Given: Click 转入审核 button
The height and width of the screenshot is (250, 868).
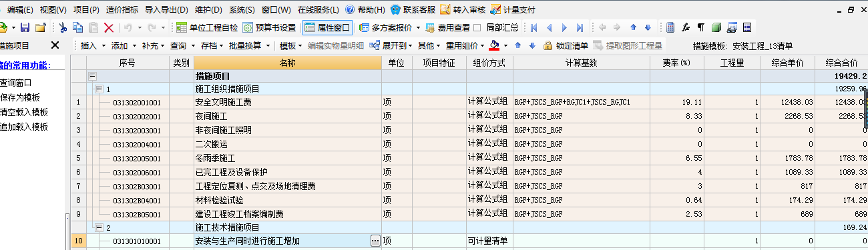Looking at the screenshot, I should (463, 9).
